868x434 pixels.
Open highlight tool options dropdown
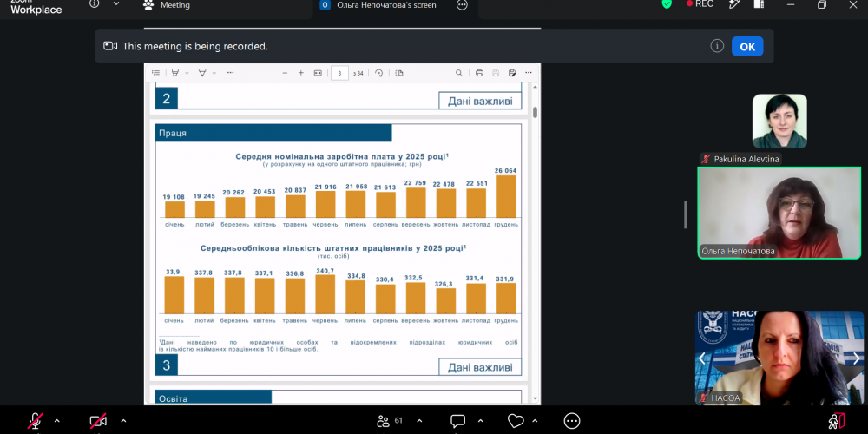187,73
